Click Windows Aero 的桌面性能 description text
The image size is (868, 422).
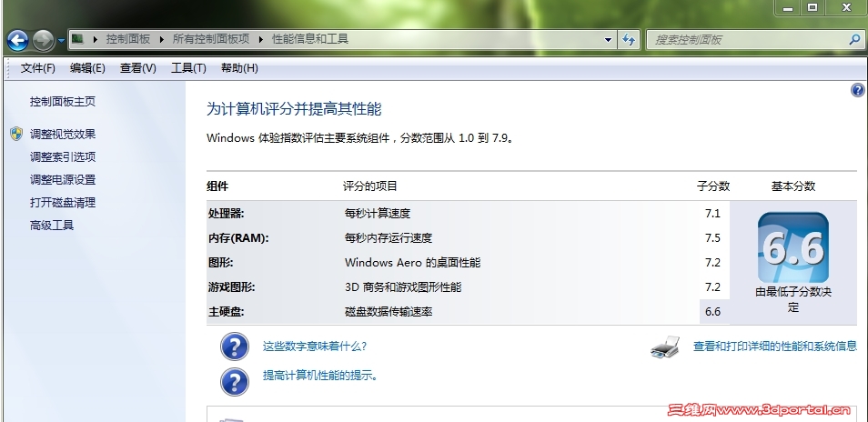point(412,263)
